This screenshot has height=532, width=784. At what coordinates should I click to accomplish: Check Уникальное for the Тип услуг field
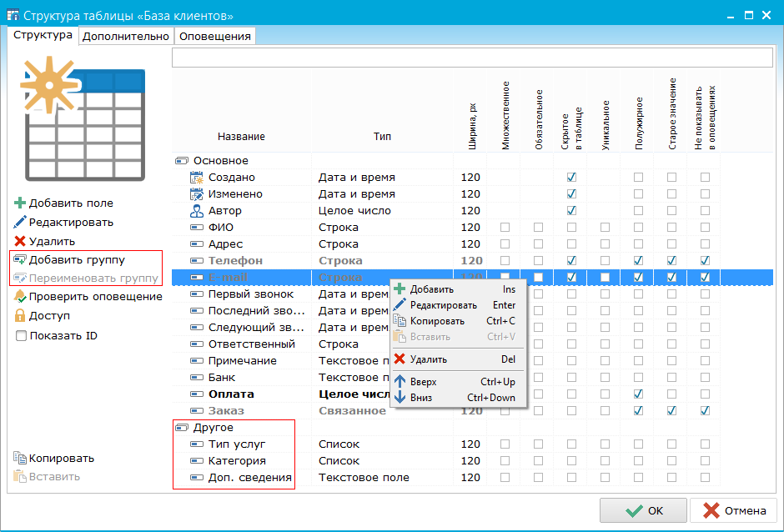coord(605,444)
